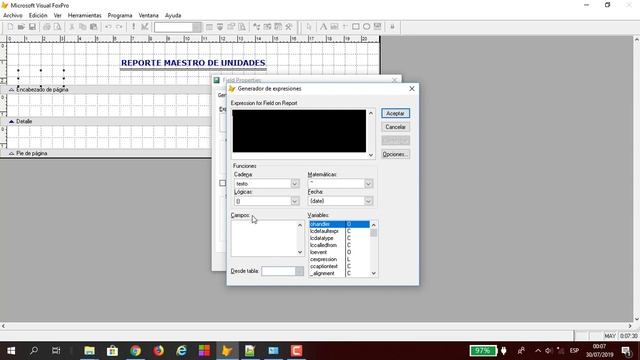Click the Pie de página band arrow

point(11,153)
